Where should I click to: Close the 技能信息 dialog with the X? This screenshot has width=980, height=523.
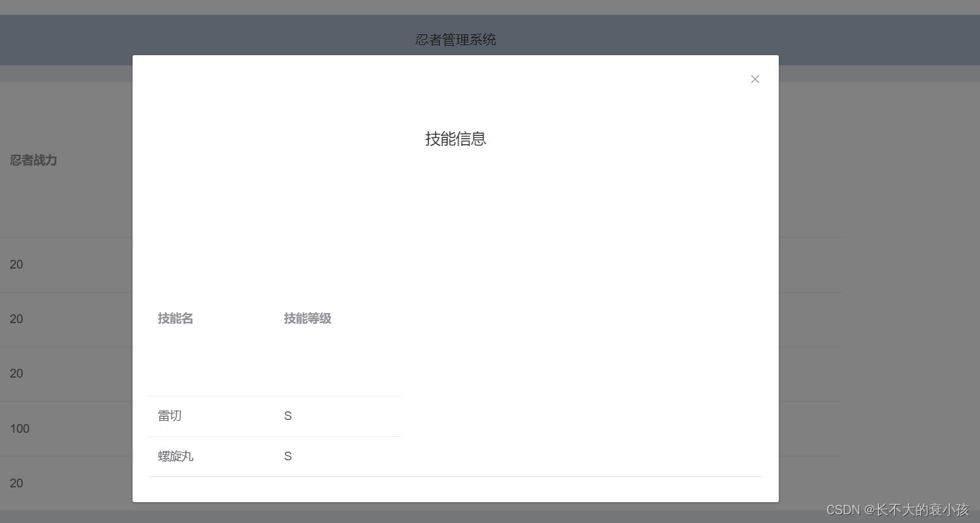(x=755, y=79)
